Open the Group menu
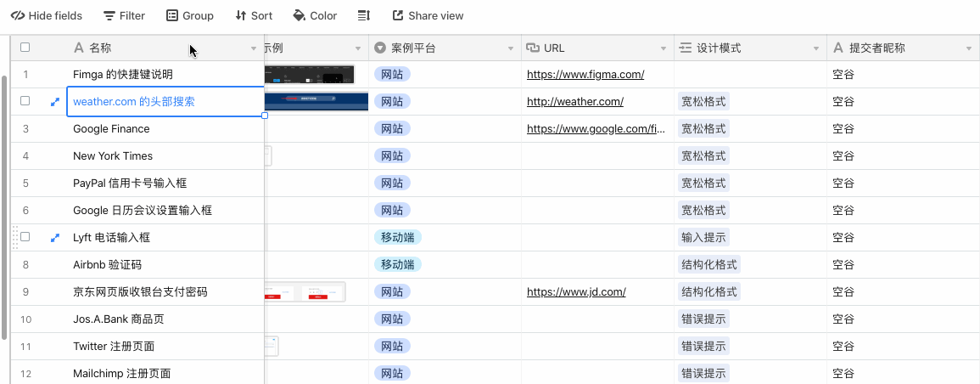The width and height of the screenshot is (980, 384). pyautogui.click(x=190, y=15)
